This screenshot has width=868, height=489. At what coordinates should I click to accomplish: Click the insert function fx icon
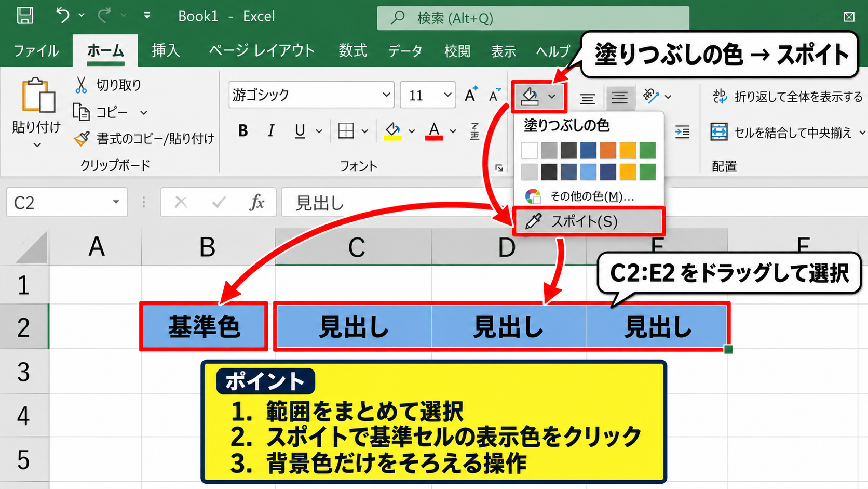(257, 202)
